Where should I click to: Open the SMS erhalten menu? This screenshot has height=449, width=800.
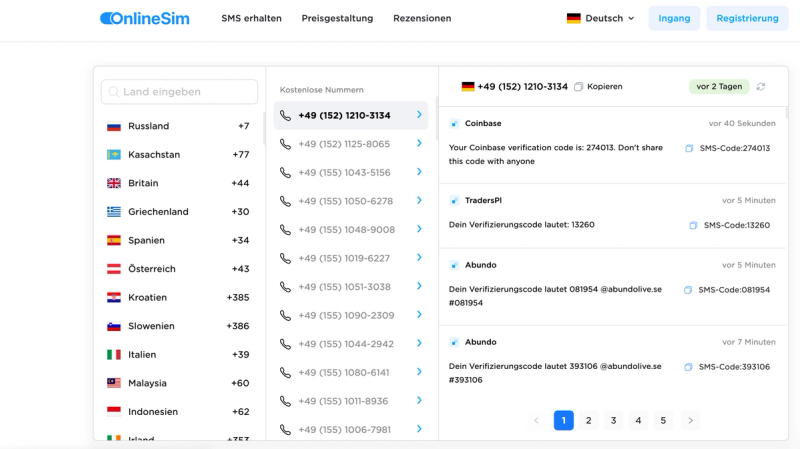tap(252, 18)
